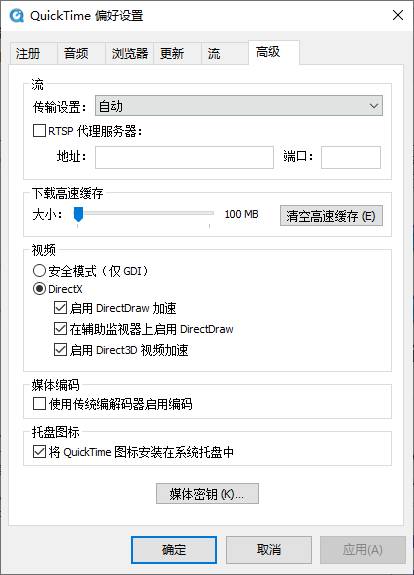Disable 启用 Direct3D 视频加速 checkbox

[x=60, y=349]
